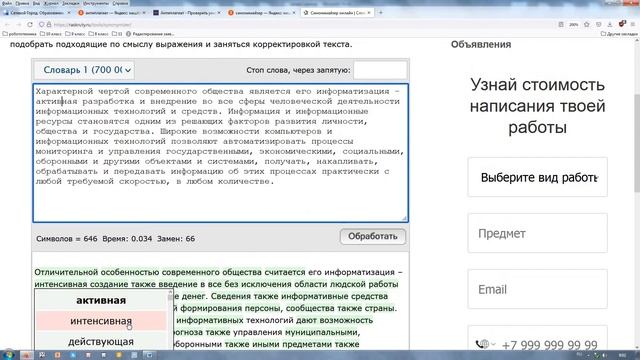Click the Символов = 646 counter text
Image resolution: width=640 pixels, height=360 pixels.
[x=67, y=239]
